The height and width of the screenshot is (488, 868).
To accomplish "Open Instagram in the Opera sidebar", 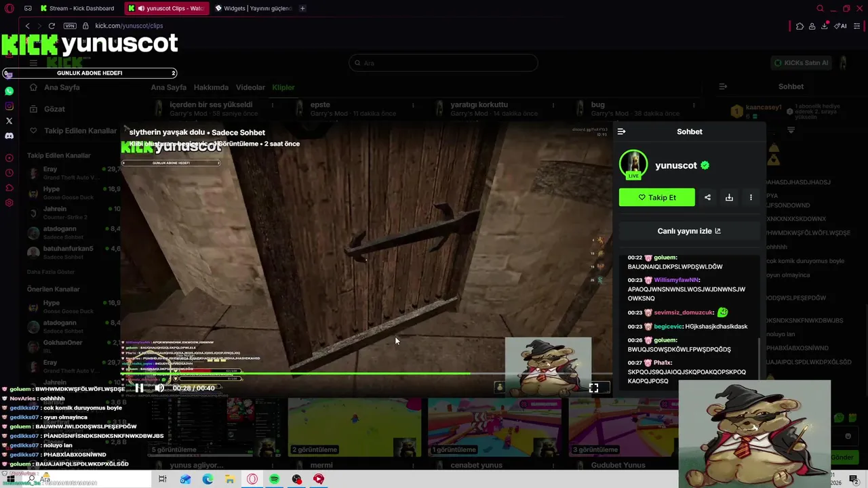I will click(9, 106).
